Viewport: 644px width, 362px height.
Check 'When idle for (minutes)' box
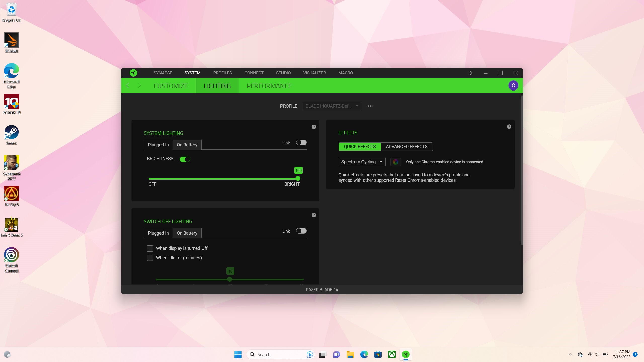[150, 258]
